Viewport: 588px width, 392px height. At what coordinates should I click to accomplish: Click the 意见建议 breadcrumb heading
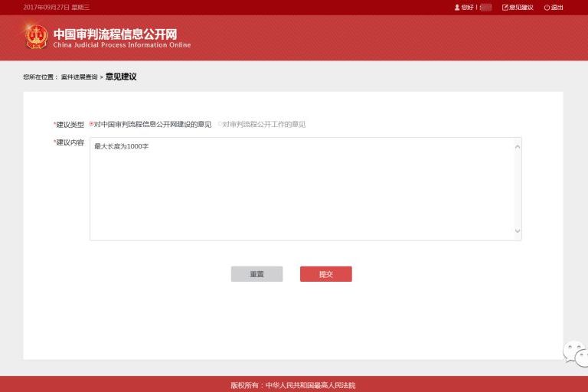point(121,77)
